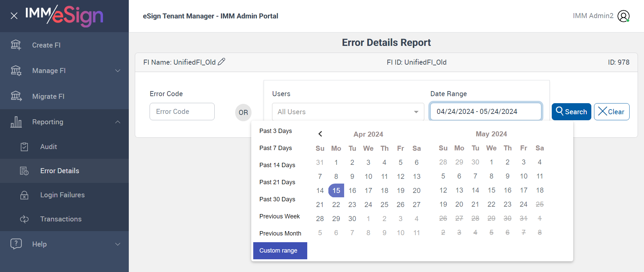Select May 15 in the calendar
The width and height of the screenshot is (644, 272).
(491, 190)
